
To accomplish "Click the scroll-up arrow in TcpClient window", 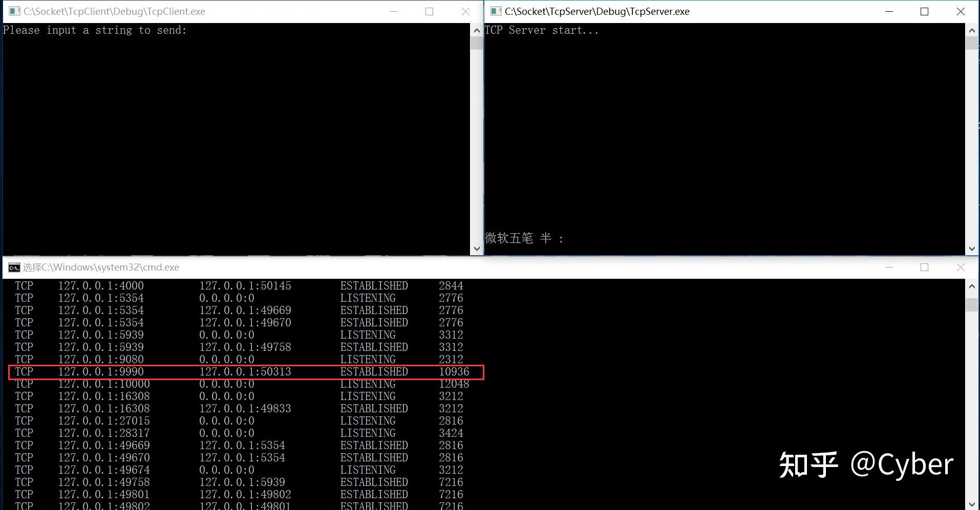I will coord(476,30).
